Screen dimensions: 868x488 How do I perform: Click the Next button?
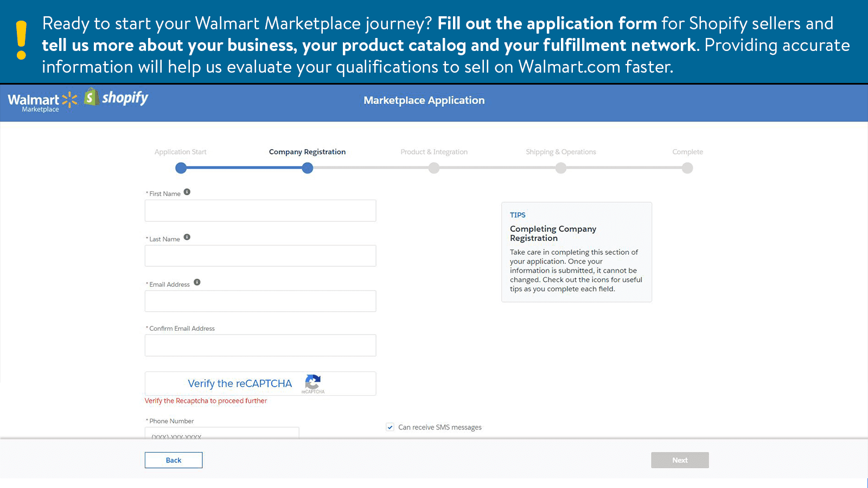[x=680, y=460]
